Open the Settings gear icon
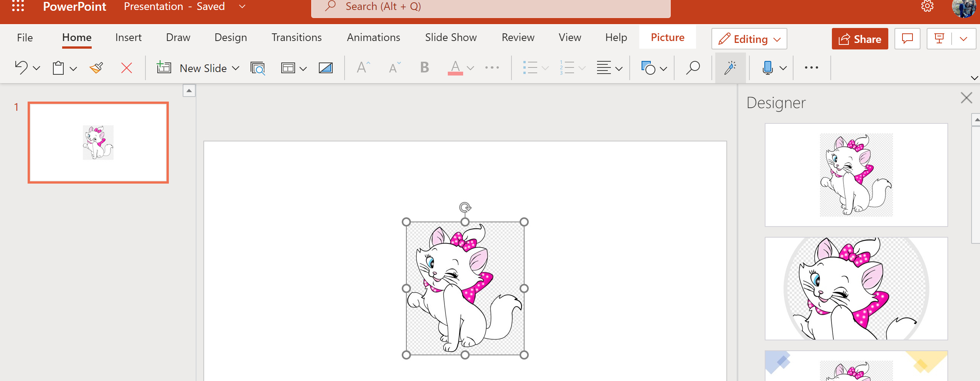The height and width of the screenshot is (381, 980). coord(927,6)
